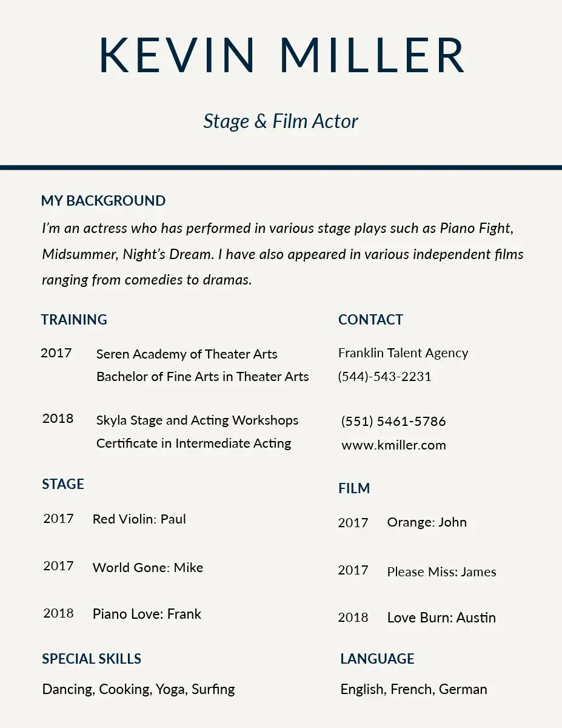Click the (544)-543-2231 phone number
This screenshot has width=562, height=728.
(x=384, y=377)
